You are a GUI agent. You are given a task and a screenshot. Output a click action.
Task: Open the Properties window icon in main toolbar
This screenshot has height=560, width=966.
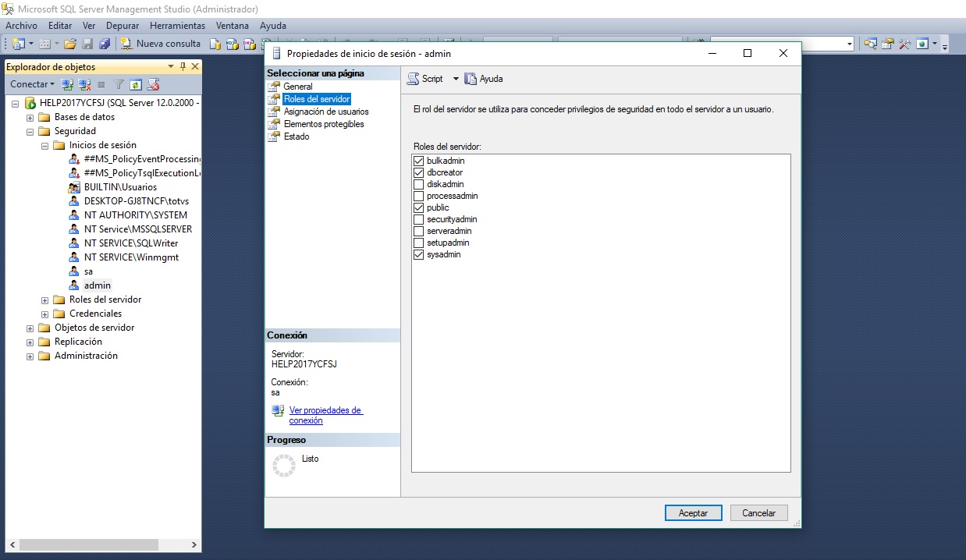coord(888,44)
